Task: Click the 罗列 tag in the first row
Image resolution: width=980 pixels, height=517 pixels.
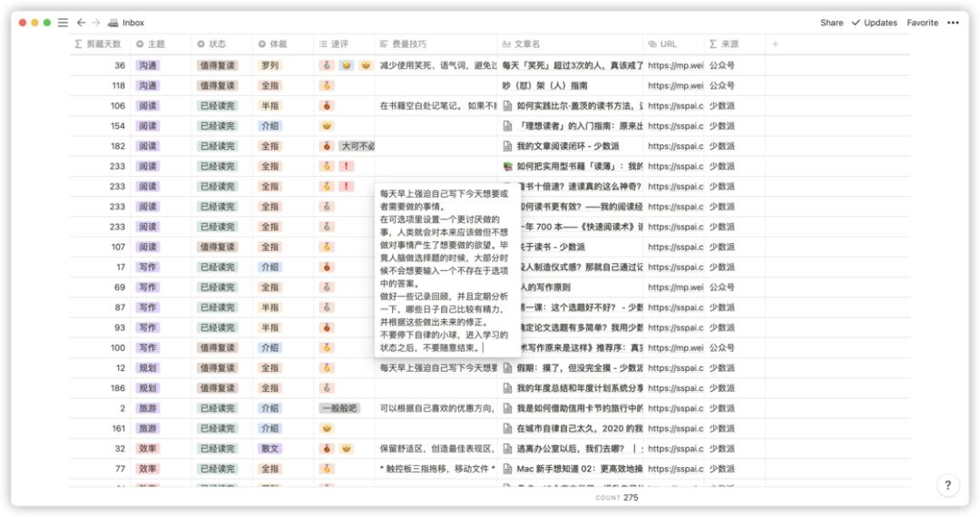Action: (269, 65)
